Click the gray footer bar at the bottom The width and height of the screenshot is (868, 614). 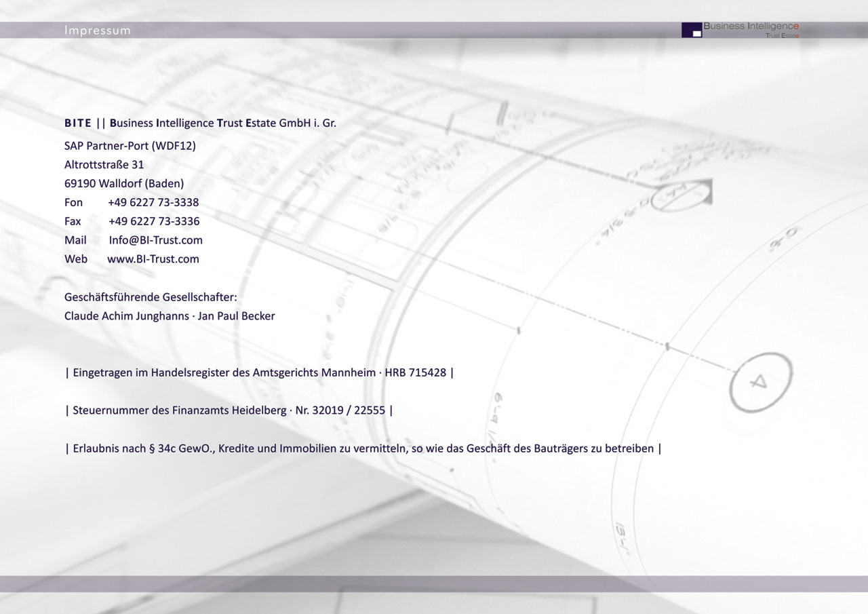[x=434, y=583]
